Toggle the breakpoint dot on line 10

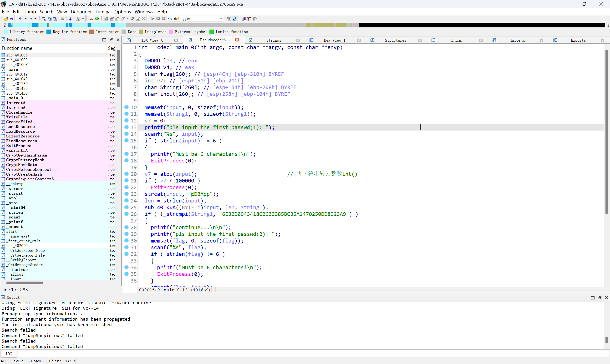[x=127, y=107]
